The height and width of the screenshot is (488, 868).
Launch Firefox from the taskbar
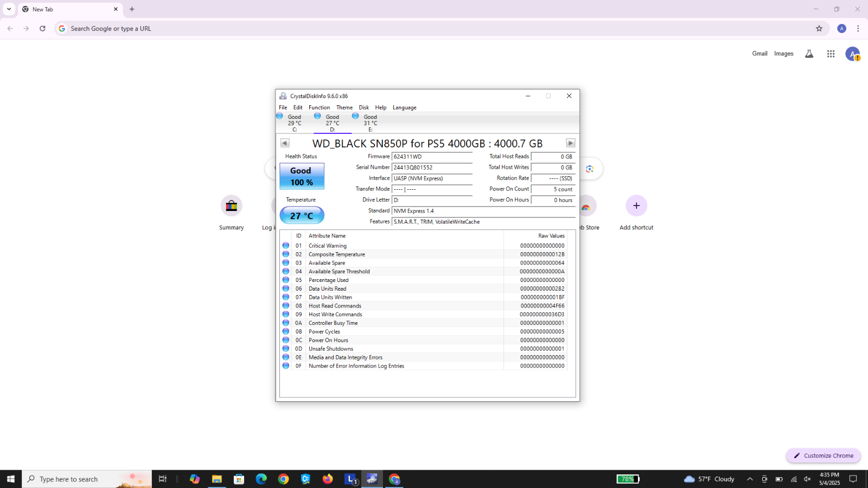pyautogui.click(x=328, y=479)
